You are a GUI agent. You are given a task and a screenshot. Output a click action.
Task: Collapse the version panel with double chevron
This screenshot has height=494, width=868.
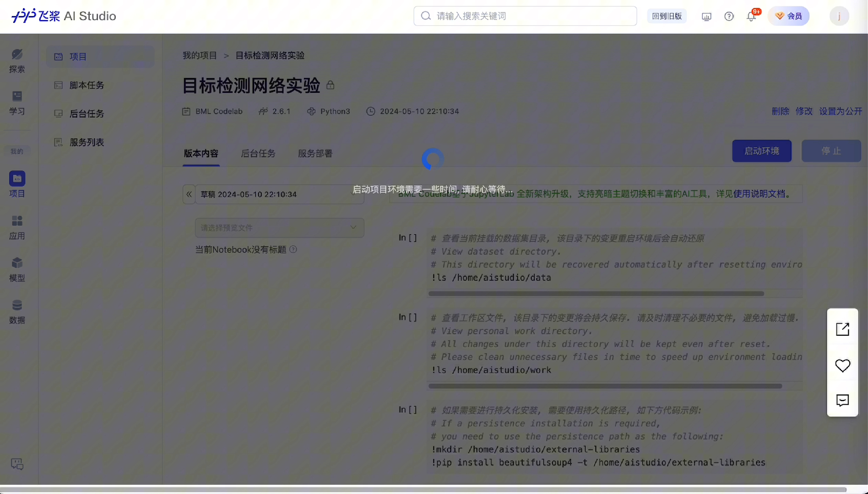pos(189,194)
